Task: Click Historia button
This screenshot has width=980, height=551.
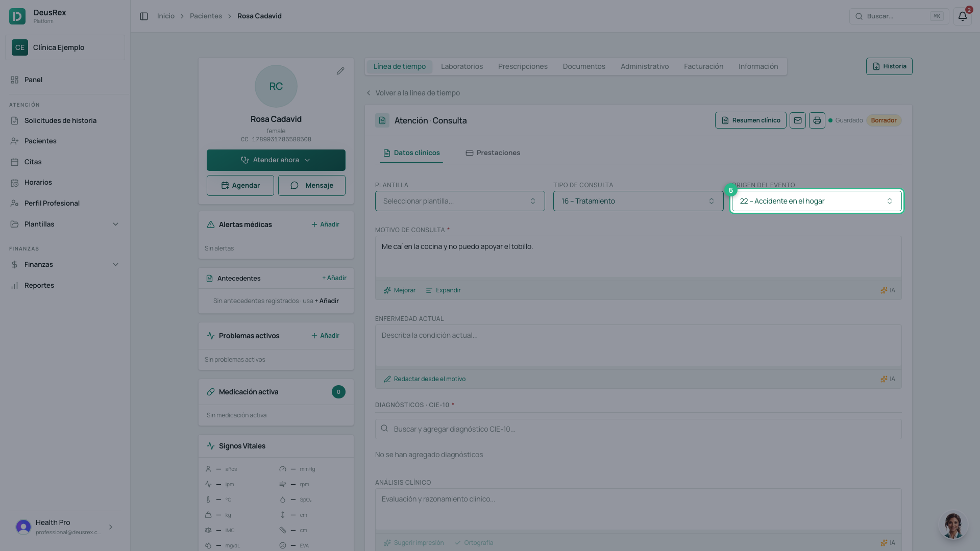Action: tap(889, 66)
